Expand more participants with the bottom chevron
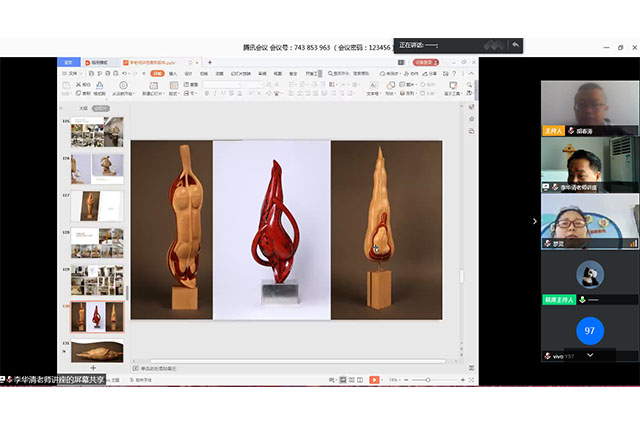The image size is (640, 427). [590, 355]
